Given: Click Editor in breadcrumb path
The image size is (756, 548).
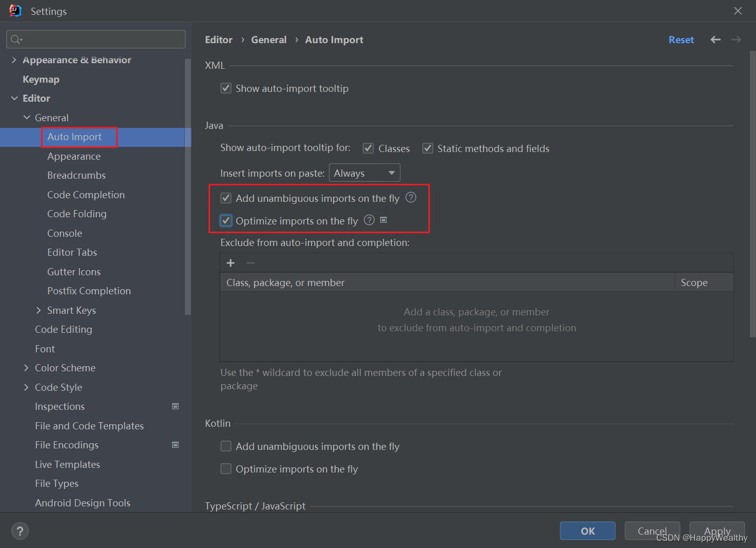Looking at the screenshot, I should point(219,40).
